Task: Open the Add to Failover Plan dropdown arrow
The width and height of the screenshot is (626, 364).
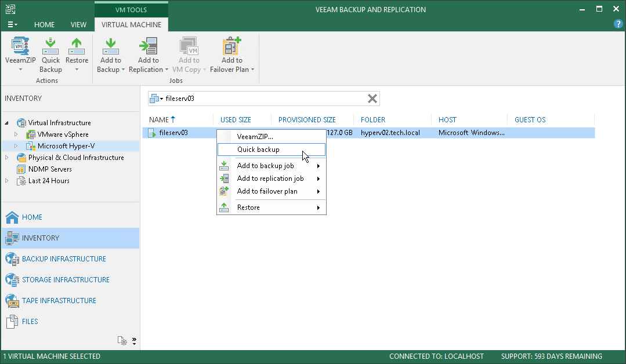Action: click(x=253, y=70)
